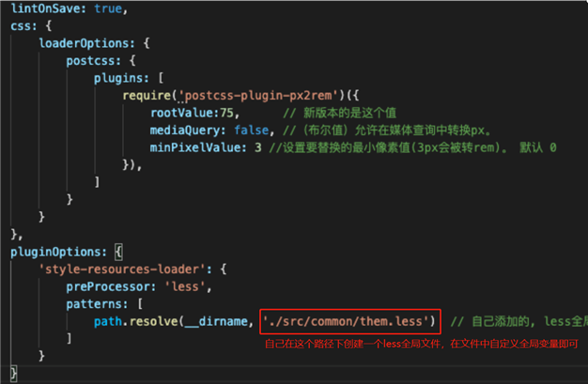Click the final highlighted closing brace
Viewport: 588px width, 384px height.
[x=14, y=374]
